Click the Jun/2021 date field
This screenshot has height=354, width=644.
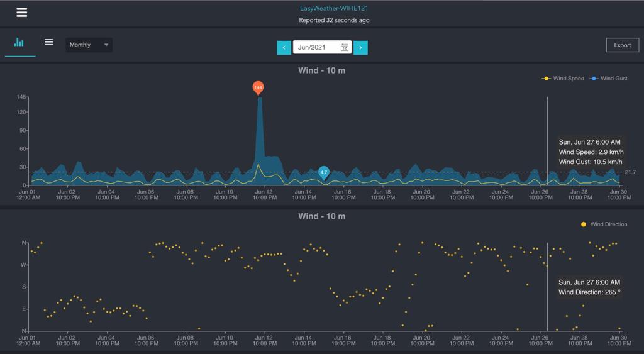(x=322, y=47)
